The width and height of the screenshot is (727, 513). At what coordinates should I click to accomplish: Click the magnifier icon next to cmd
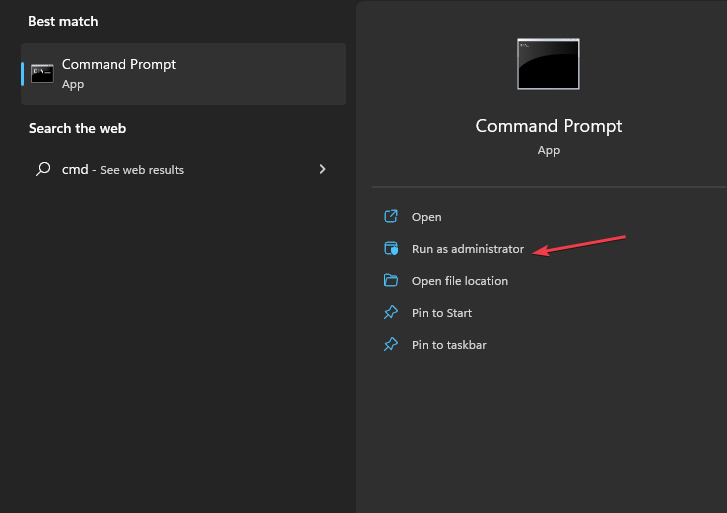[x=43, y=170]
